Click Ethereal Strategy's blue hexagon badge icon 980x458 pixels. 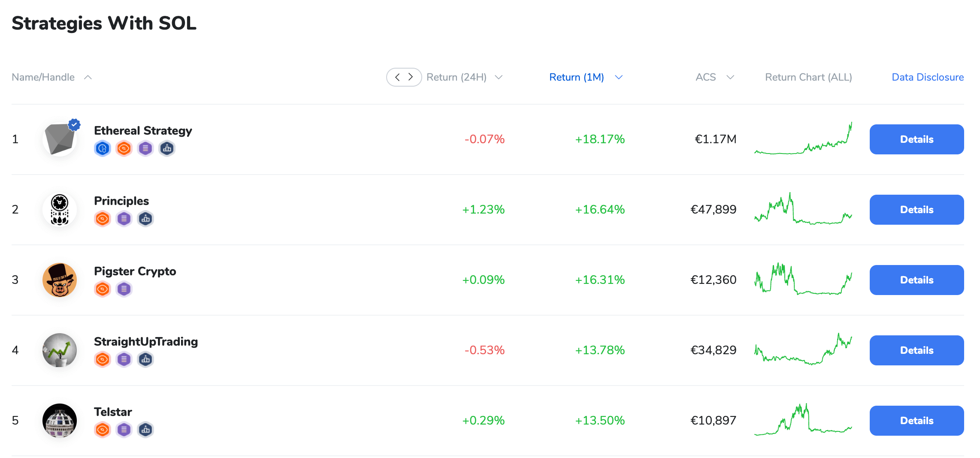103,149
